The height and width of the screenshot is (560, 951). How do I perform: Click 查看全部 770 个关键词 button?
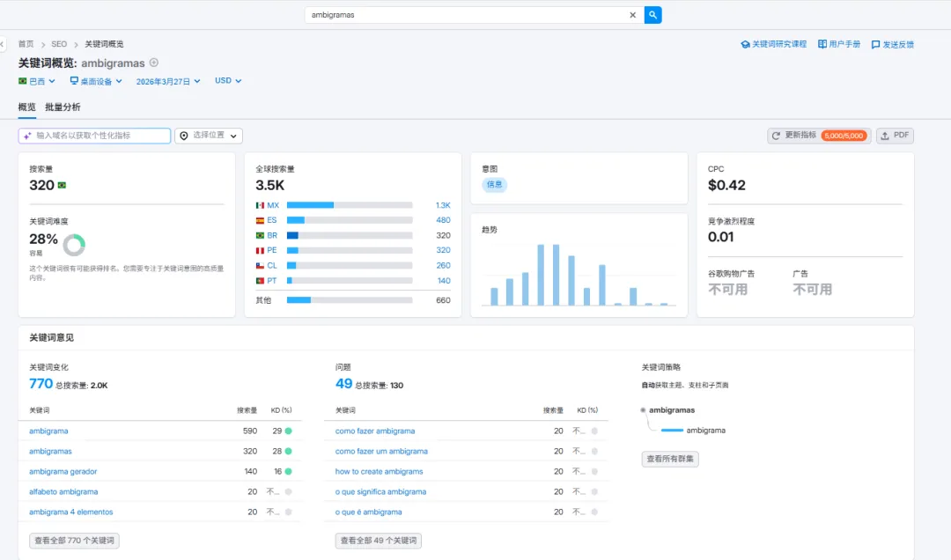tap(74, 540)
